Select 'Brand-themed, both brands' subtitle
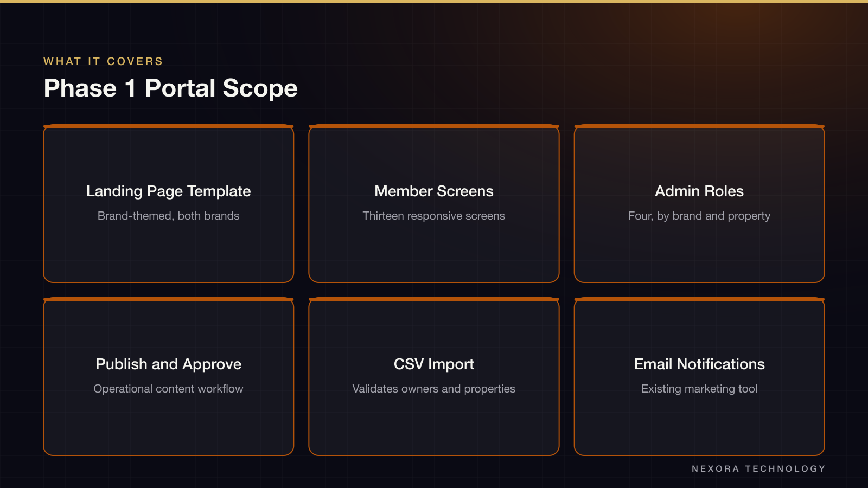Screen dimensions: 868x488 click(168, 216)
